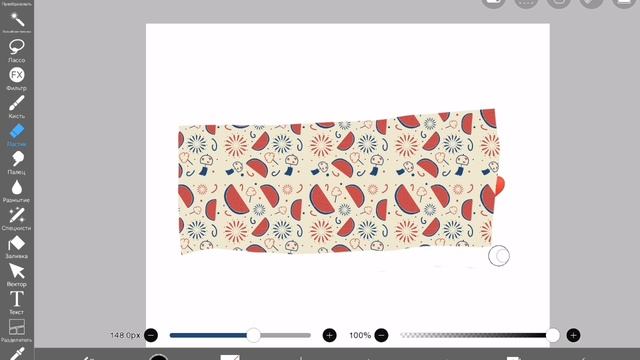Click the checkered opacity slider track
The width and height of the screenshot is (640, 360).
coord(479,335)
